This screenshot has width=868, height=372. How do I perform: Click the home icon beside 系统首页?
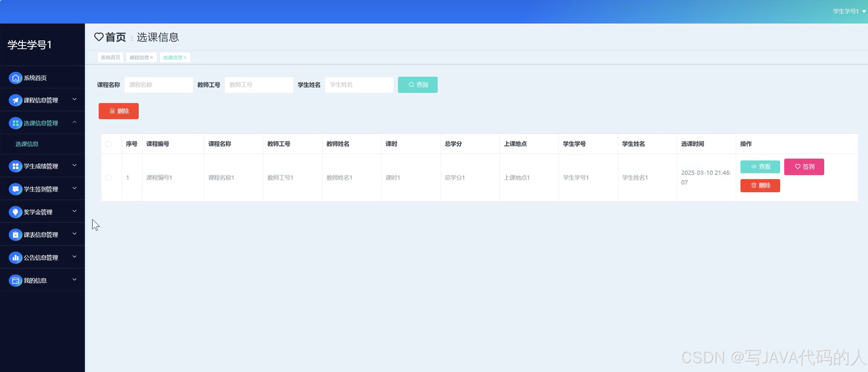[x=15, y=78]
